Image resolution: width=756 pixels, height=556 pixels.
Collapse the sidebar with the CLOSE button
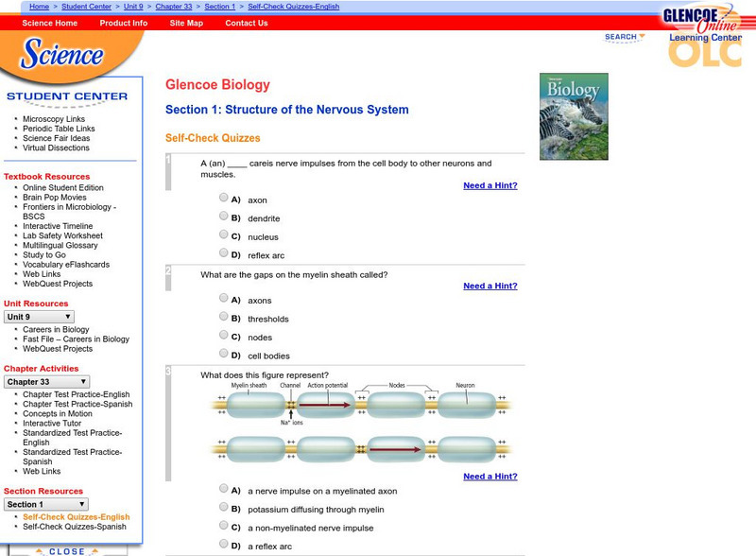click(x=67, y=551)
